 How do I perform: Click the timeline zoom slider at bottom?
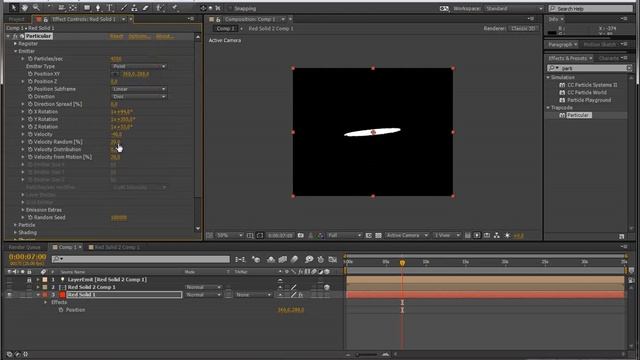pyautogui.click(x=366, y=354)
